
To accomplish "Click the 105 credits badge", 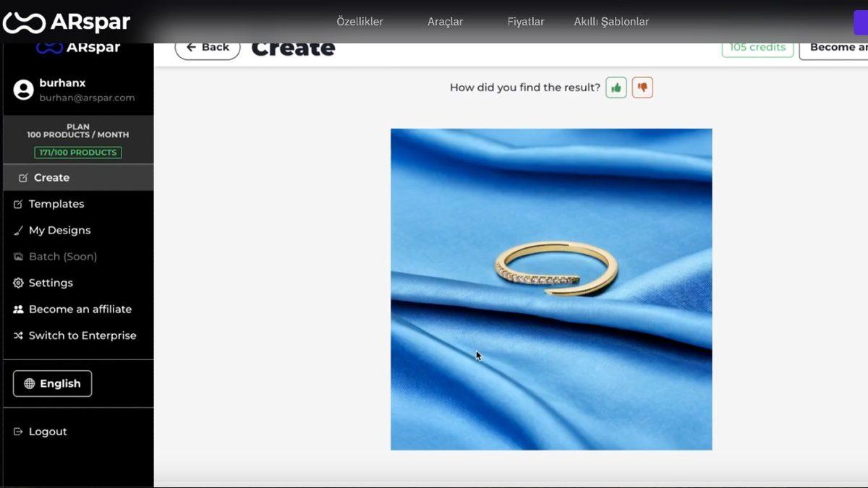I will pyautogui.click(x=757, y=48).
